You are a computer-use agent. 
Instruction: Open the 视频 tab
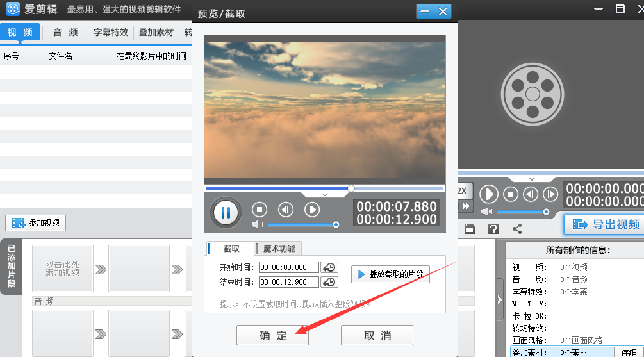point(20,32)
